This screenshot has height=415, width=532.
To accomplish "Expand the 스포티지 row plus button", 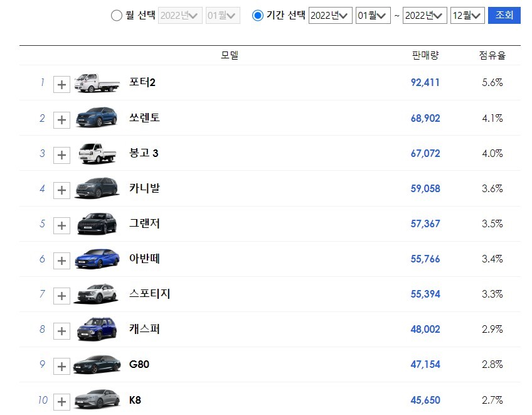I will pos(61,296).
